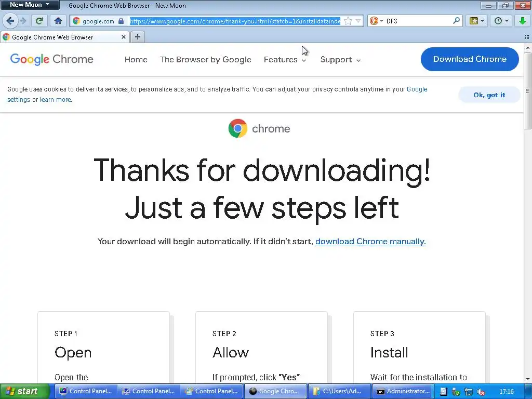The height and width of the screenshot is (399, 532).
Task: Click the search magnifier icon
Action: tap(456, 21)
